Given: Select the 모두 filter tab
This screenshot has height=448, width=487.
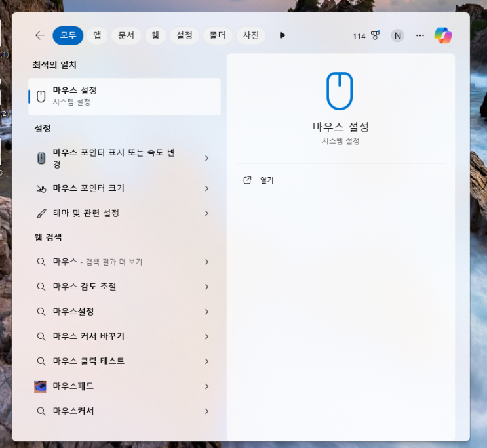Looking at the screenshot, I should 68,35.
